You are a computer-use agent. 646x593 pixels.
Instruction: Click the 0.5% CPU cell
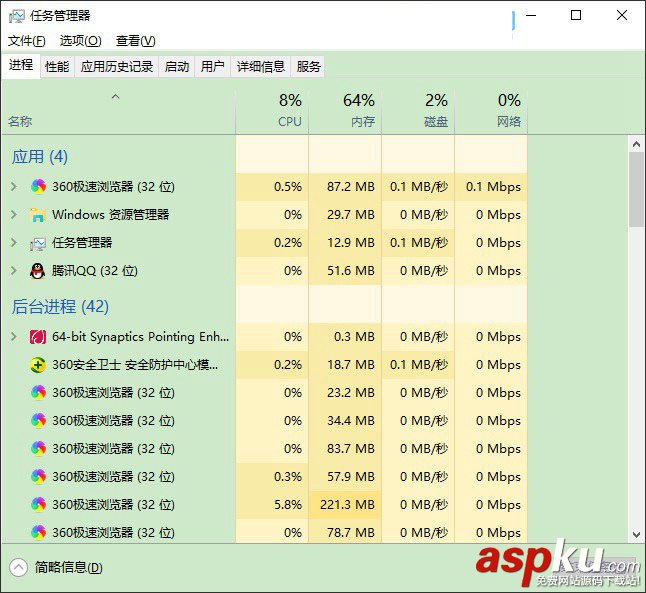(272, 187)
